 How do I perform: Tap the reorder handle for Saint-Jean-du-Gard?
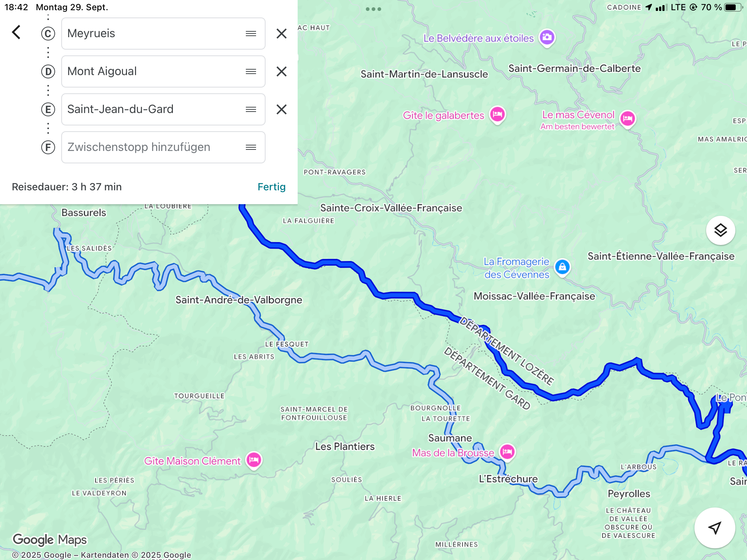click(x=251, y=109)
